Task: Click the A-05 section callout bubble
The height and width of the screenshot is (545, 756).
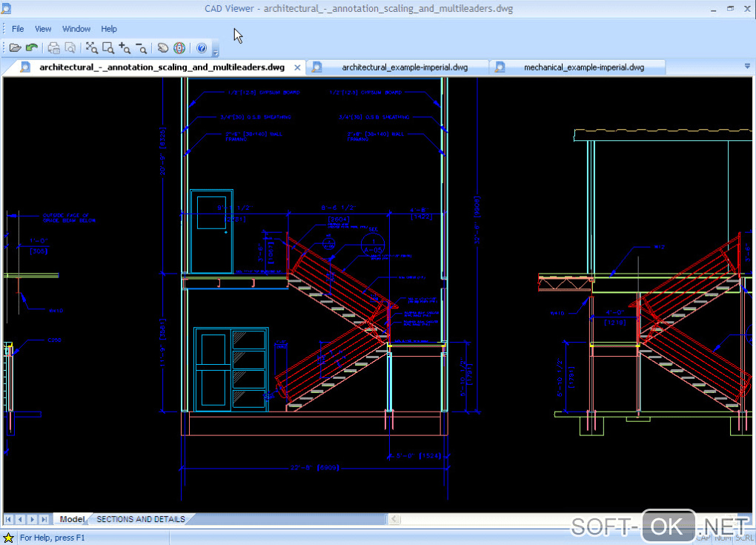Action: [373, 245]
